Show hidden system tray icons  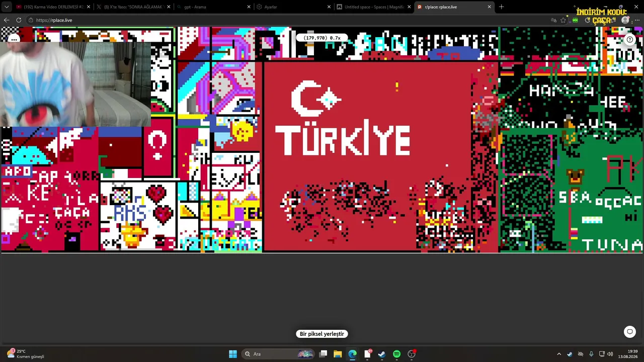[558, 354]
